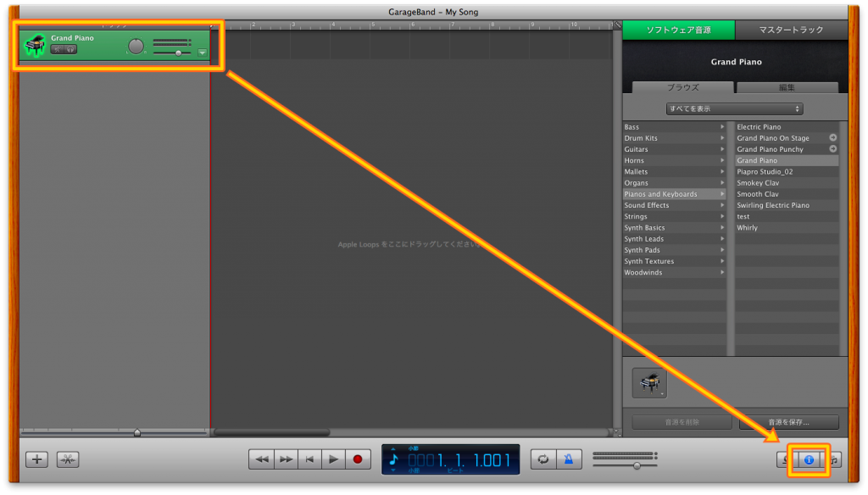868x495 pixels.
Task: Choose the Whirly instrument
Action: click(787, 227)
